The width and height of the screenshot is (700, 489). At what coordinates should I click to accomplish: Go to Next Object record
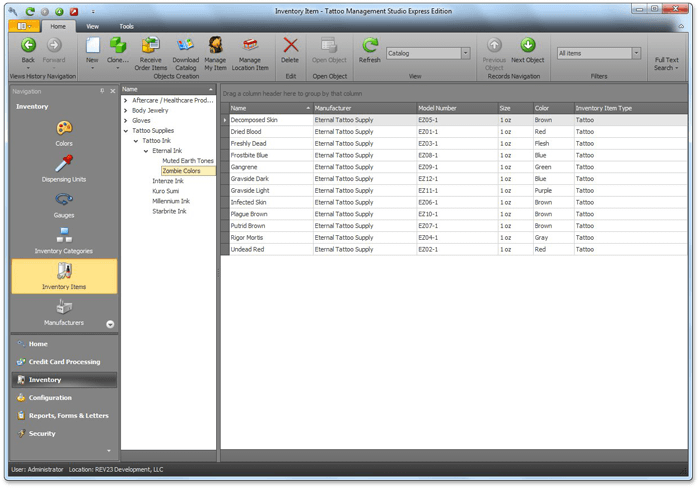[527, 46]
